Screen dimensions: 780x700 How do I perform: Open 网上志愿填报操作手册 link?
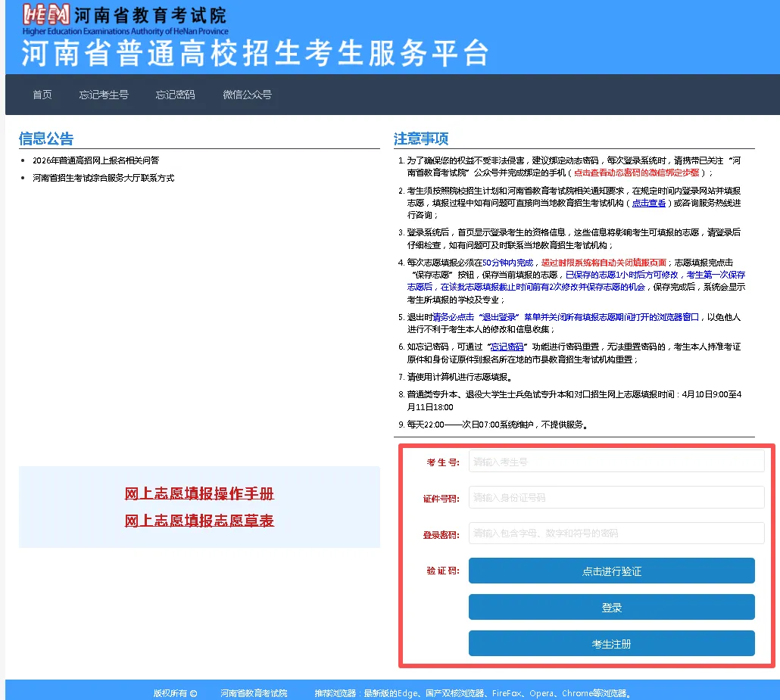(199, 493)
